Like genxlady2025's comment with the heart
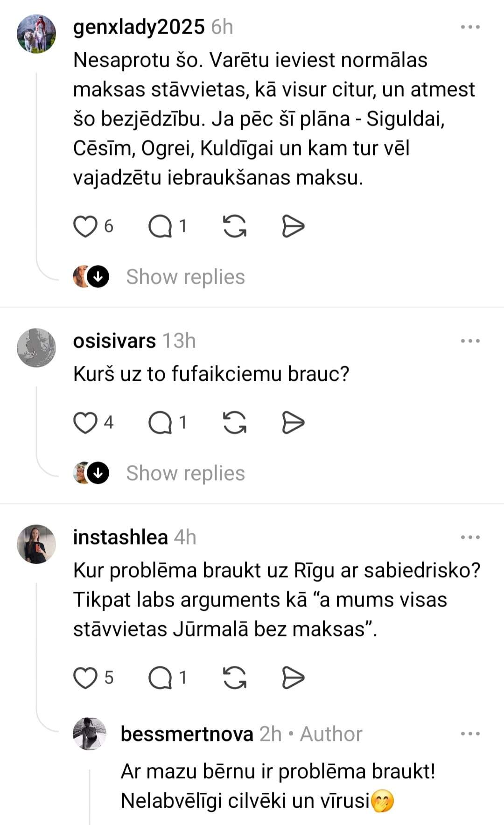504x825 pixels. click(85, 227)
